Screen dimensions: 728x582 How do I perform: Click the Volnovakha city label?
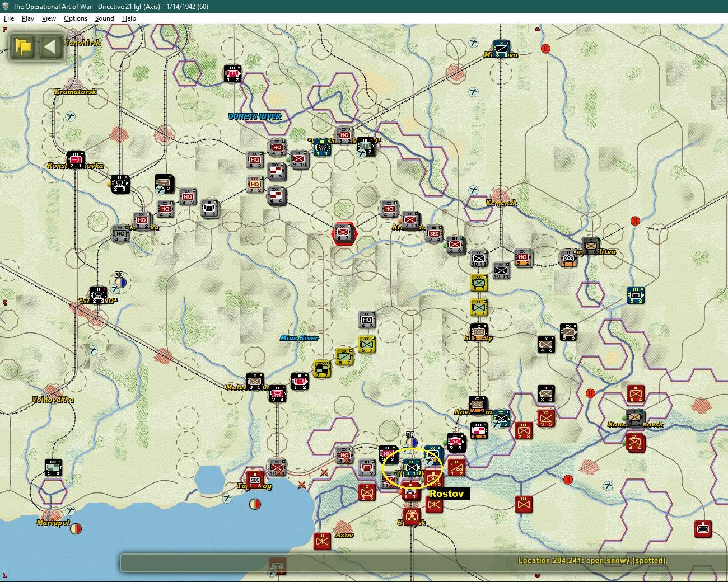(x=53, y=400)
